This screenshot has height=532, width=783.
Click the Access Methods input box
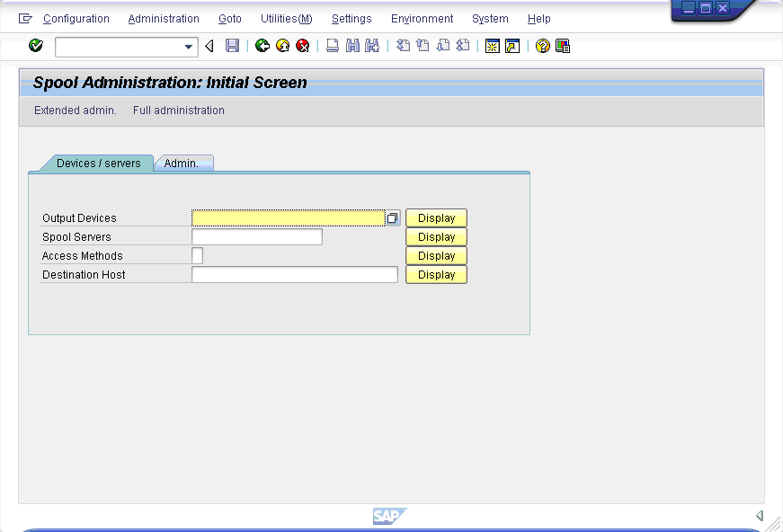coord(198,256)
